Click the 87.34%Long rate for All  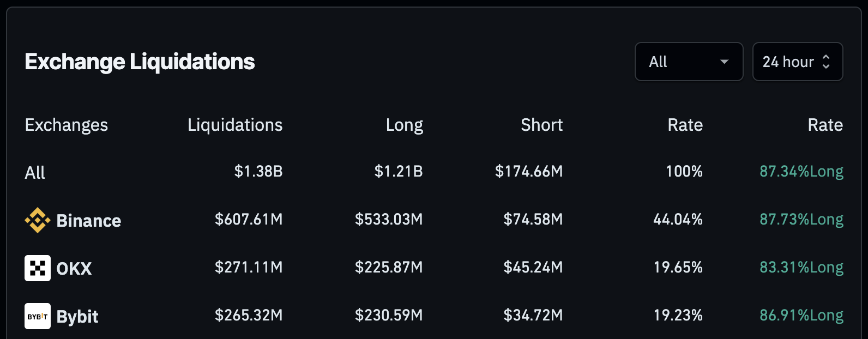(801, 172)
